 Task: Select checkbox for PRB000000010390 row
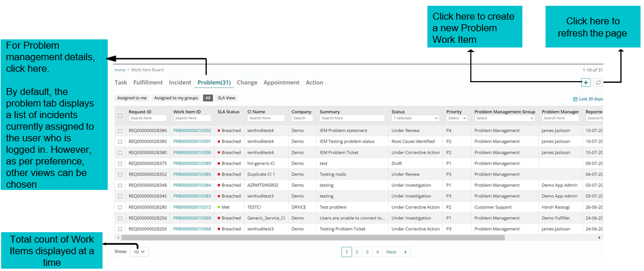click(120, 152)
